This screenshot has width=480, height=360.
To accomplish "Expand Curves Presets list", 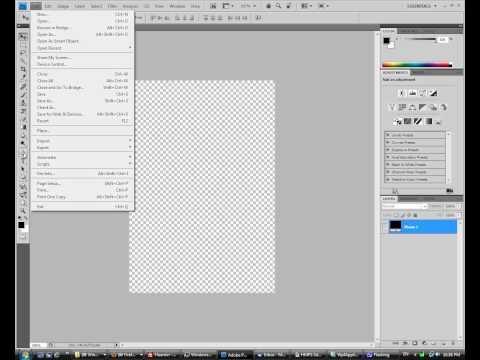I will point(388,142).
